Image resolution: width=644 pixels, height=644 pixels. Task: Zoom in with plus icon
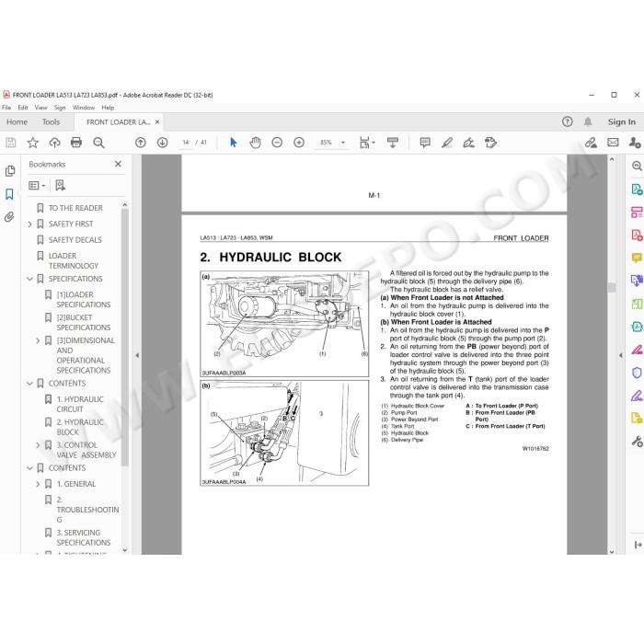pyautogui.click(x=299, y=143)
